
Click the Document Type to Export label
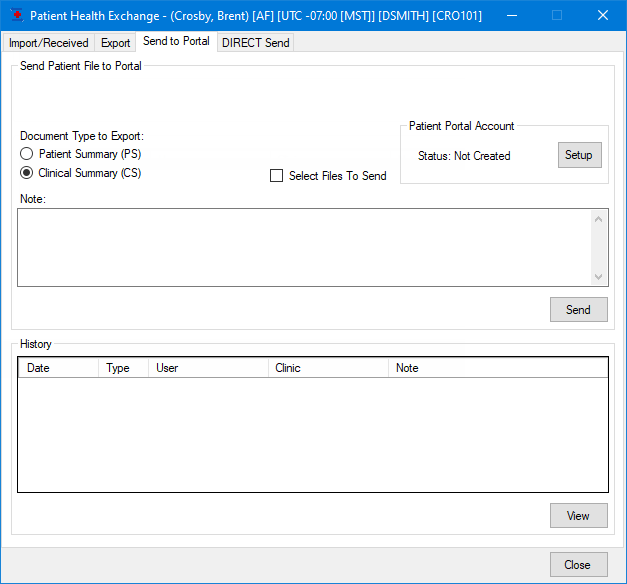pyautogui.click(x=82, y=136)
